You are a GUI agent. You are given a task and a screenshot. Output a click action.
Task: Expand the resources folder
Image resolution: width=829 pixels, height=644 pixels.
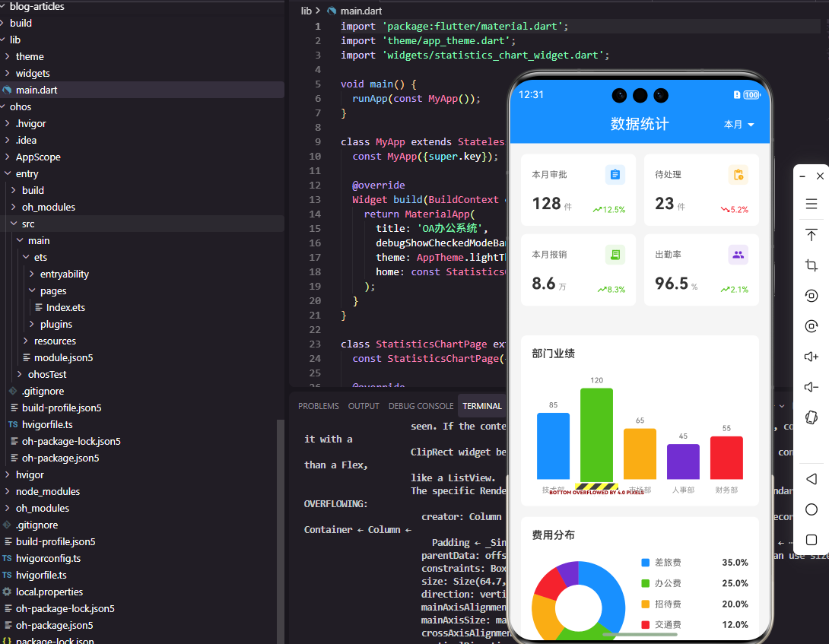(26, 341)
